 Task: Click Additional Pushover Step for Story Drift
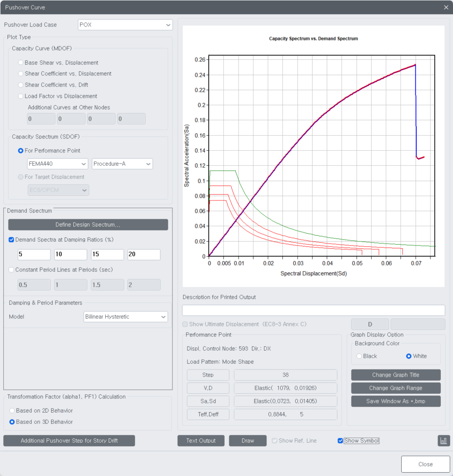[69, 440]
